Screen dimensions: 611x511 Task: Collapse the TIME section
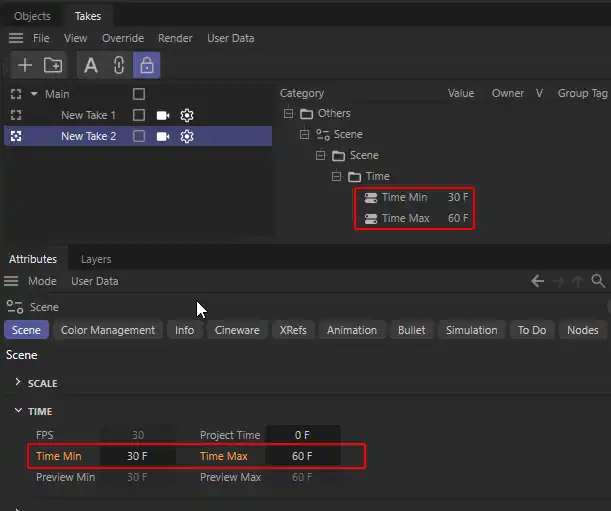pyautogui.click(x=18, y=411)
